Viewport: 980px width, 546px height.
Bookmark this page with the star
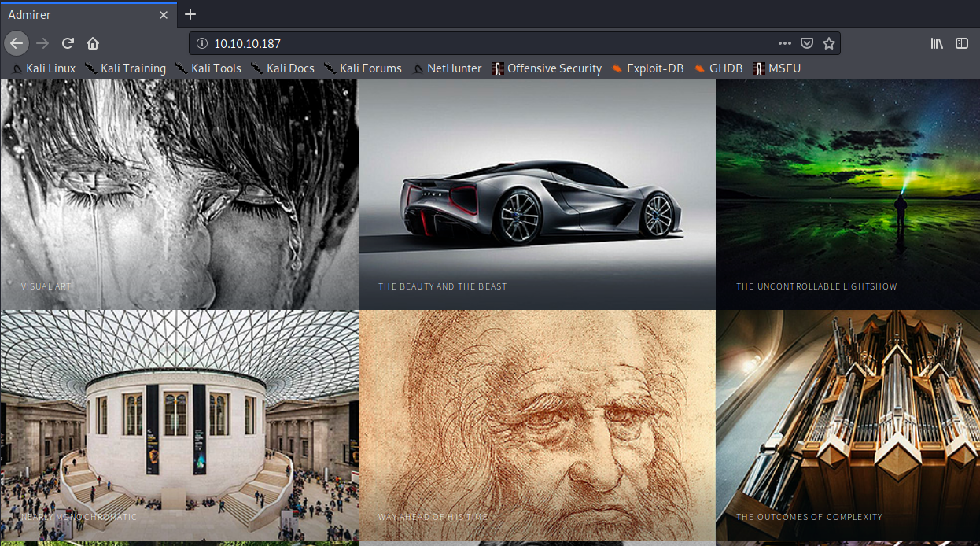click(x=828, y=43)
